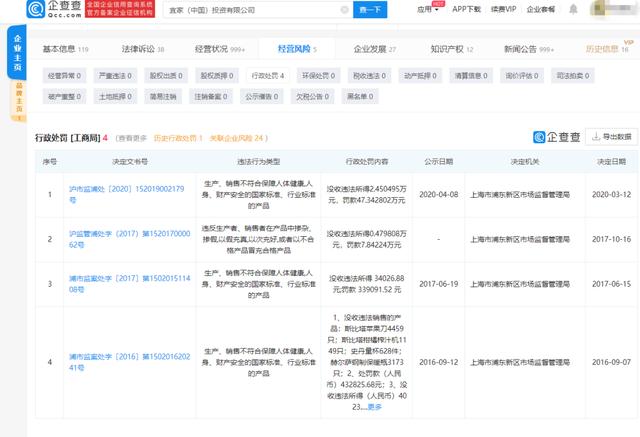Select the 行政处罚 4 filter tag
The width and height of the screenshot is (640, 437).
(268, 75)
